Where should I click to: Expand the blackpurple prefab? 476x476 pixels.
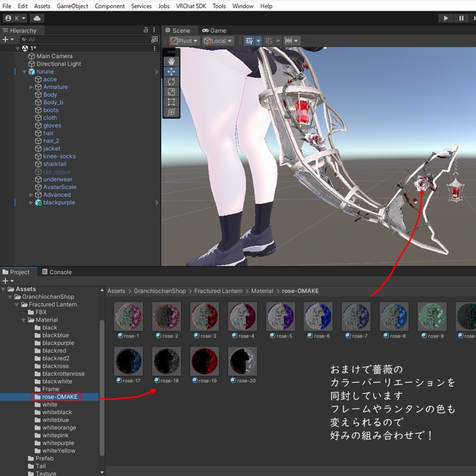click(31, 203)
